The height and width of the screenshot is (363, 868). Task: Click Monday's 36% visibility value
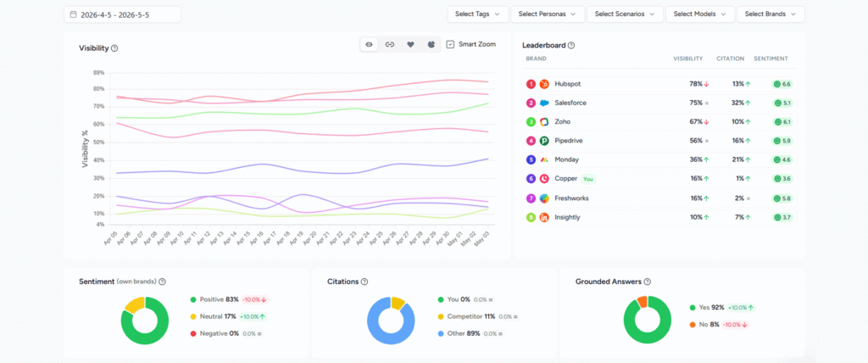coord(695,159)
